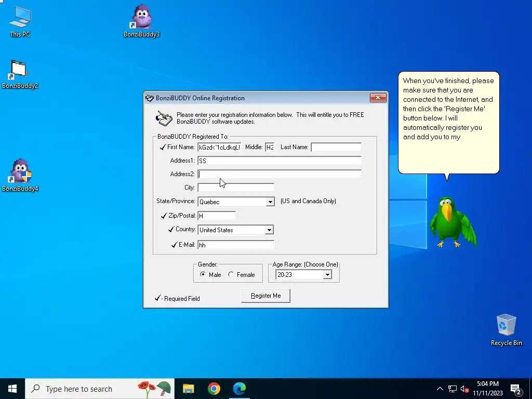
Task: Open the Country dropdown arrow
Action: [270, 230]
